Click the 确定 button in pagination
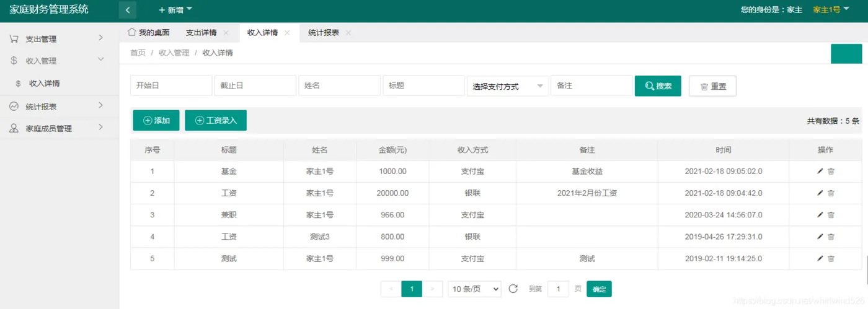Screen dimensions: 868x309 click(x=599, y=289)
